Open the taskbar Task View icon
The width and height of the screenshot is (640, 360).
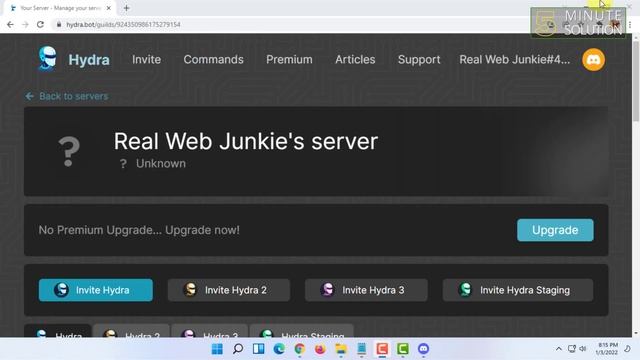258,349
